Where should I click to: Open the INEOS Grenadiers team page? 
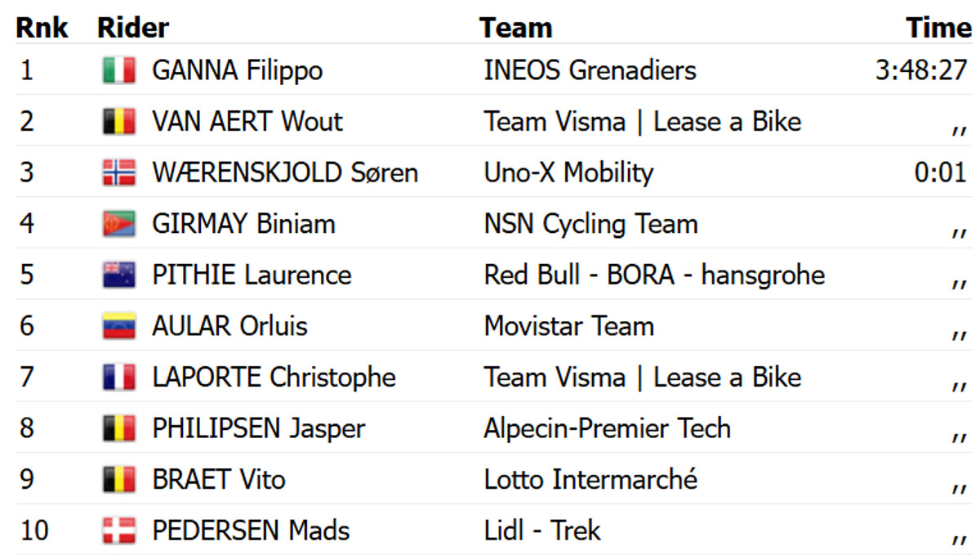tap(590, 71)
